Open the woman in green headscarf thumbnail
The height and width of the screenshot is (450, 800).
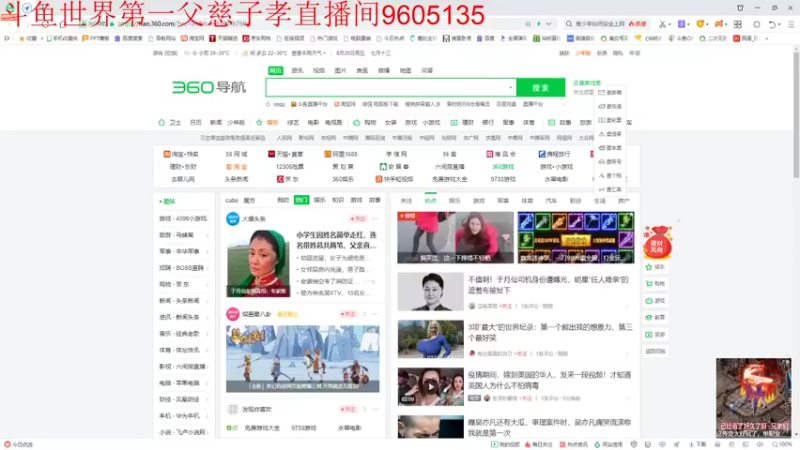[258, 263]
